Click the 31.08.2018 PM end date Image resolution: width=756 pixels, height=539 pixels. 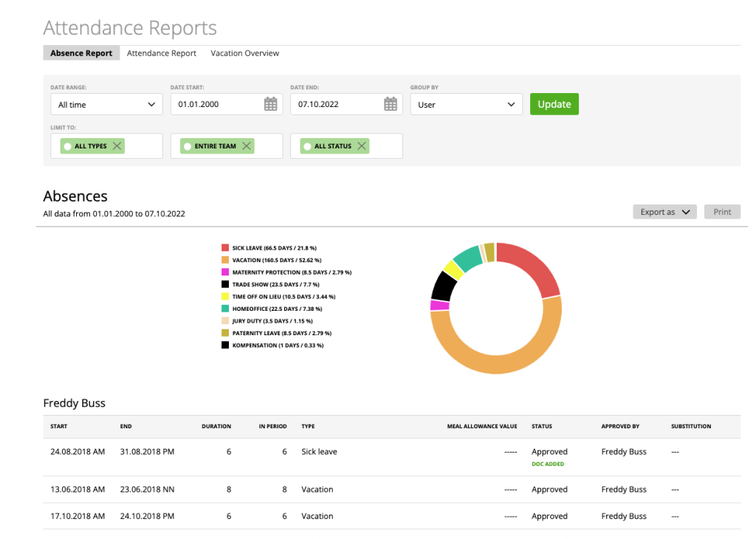pyautogui.click(x=147, y=452)
